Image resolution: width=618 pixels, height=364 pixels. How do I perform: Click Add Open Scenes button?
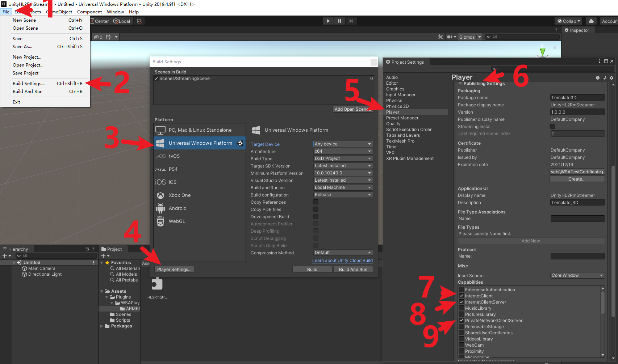[353, 109]
